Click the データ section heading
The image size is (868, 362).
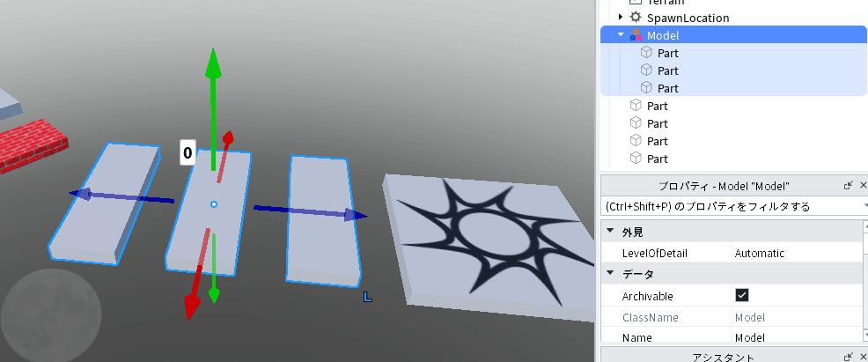click(x=637, y=274)
